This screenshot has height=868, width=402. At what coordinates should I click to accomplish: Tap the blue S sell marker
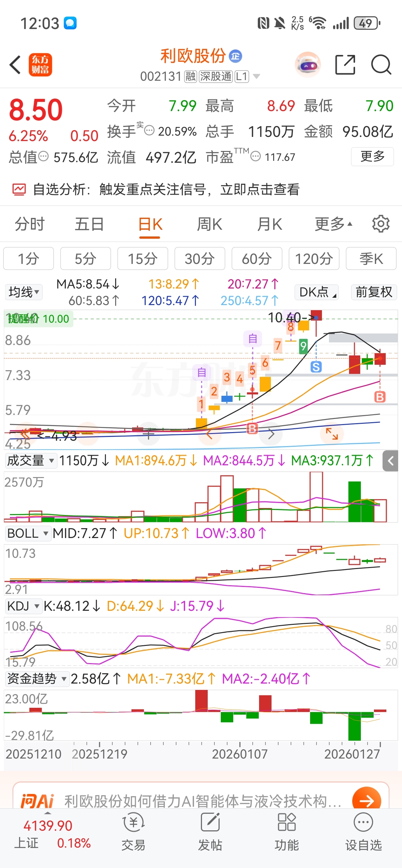pyautogui.click(x=316, y=367)
